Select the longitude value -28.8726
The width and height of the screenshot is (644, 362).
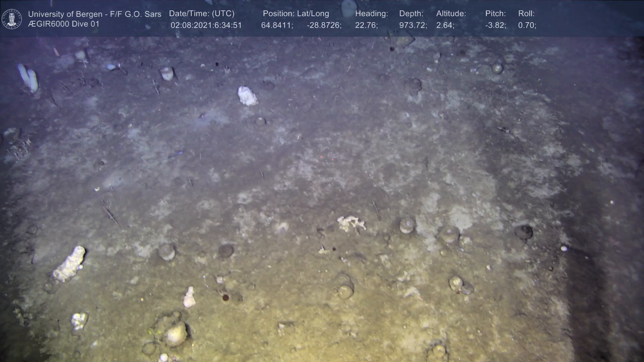[324, 25]
